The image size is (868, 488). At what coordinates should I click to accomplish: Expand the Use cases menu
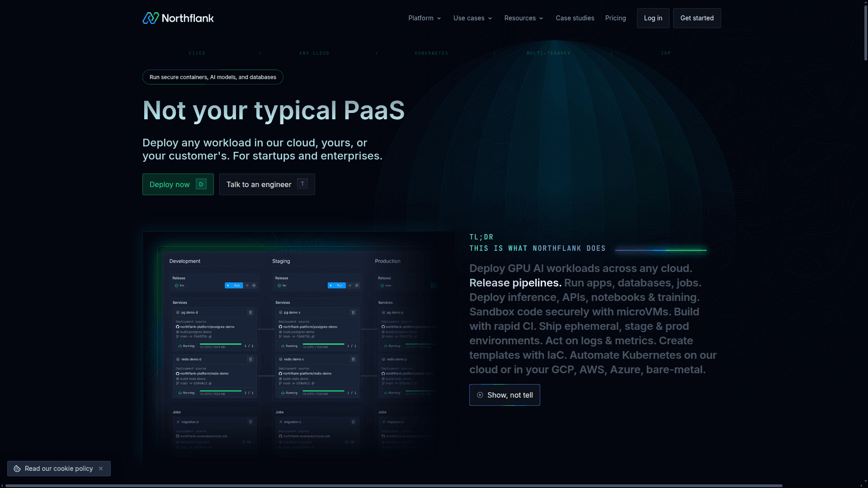point(472,18)
